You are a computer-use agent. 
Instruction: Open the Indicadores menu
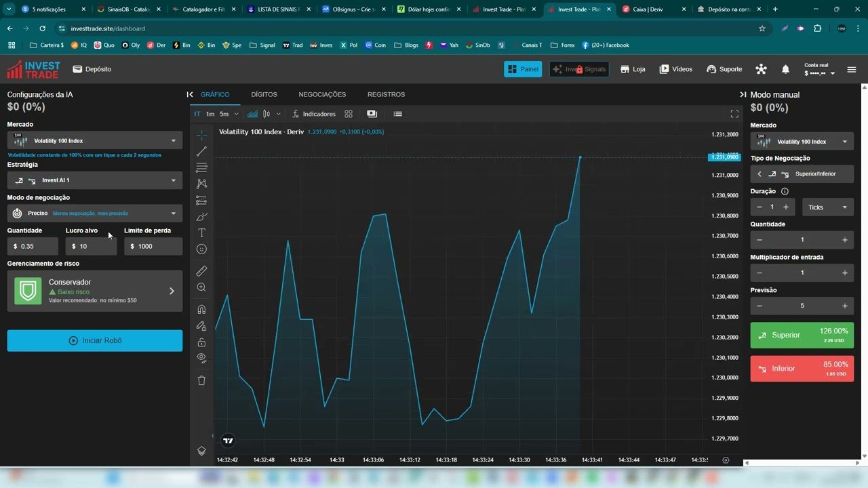pos(314,114)
